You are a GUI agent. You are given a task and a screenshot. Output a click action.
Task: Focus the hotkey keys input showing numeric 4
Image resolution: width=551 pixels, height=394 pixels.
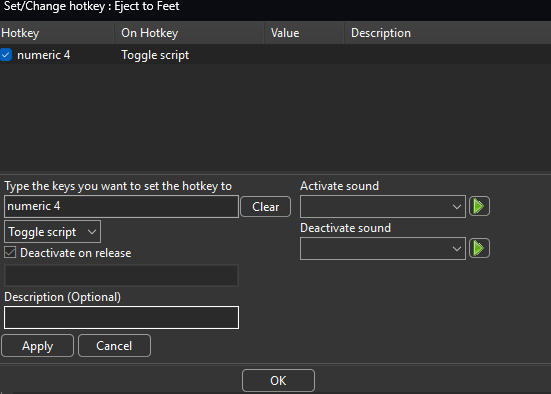pos(122,206)
